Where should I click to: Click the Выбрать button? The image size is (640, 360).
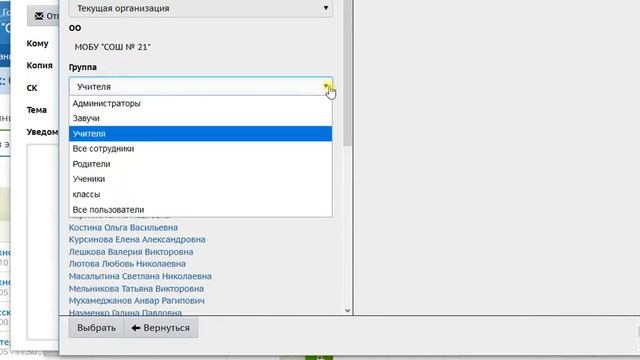[x=96, y=328]
